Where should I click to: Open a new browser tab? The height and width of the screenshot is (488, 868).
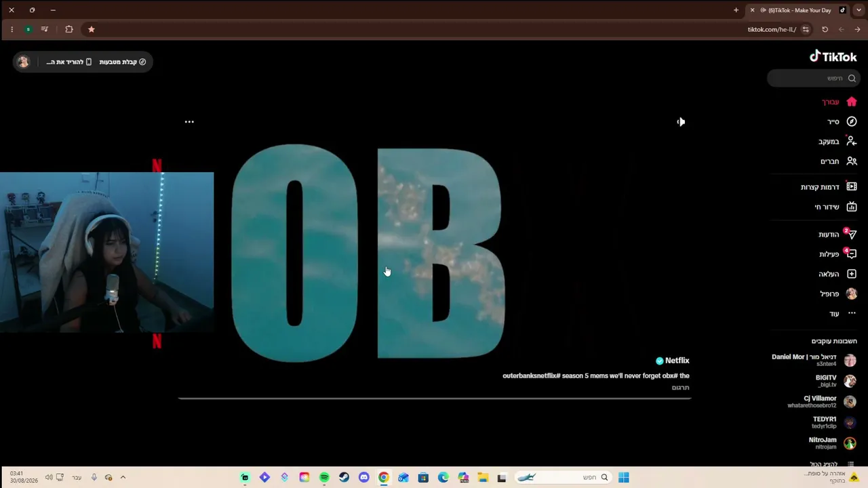point(736,10)
